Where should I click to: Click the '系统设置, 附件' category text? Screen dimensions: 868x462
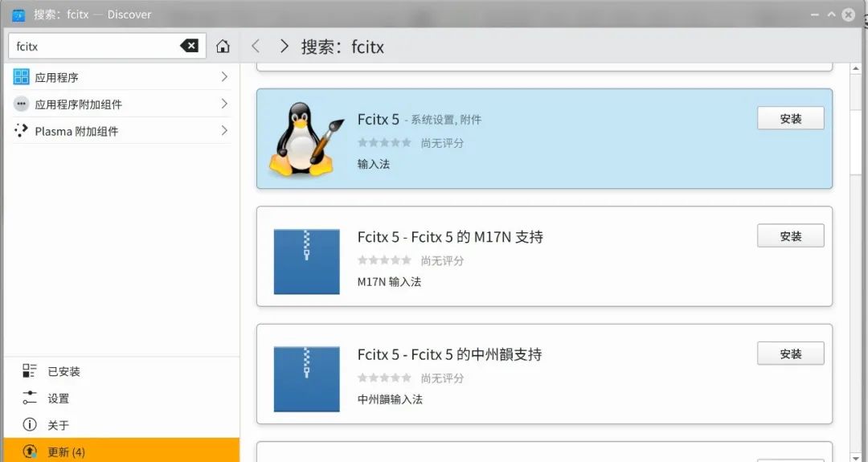(446, 120)
